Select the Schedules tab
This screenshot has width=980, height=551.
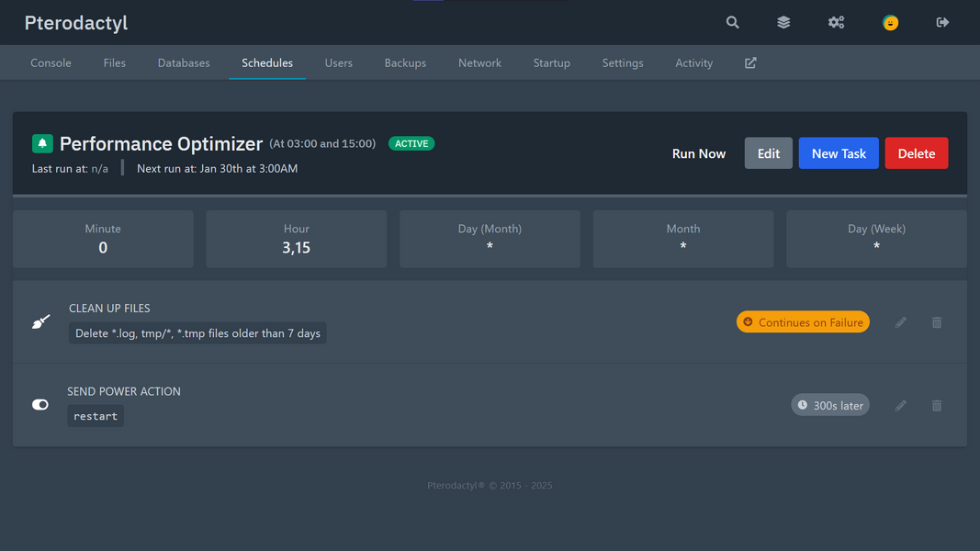[x=267, y=63]
